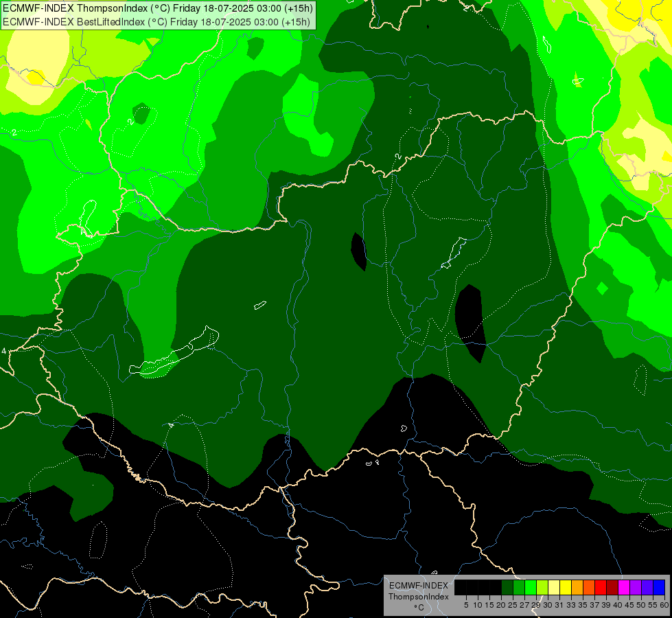Click legend tick value 5
Viewport: 672px width, 618px height.
466,605
